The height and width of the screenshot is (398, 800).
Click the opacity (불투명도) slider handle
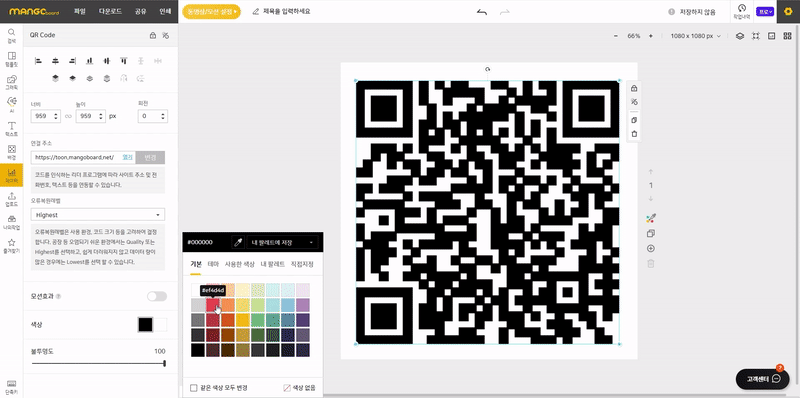click(x=164, y=363)
